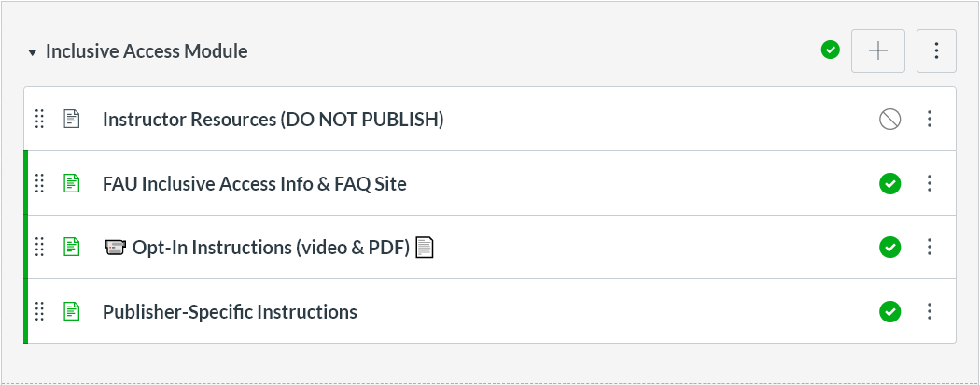980x385 pixels.
Task: Open Opt-In Instructions item options menu
Action: coord(929,248)
